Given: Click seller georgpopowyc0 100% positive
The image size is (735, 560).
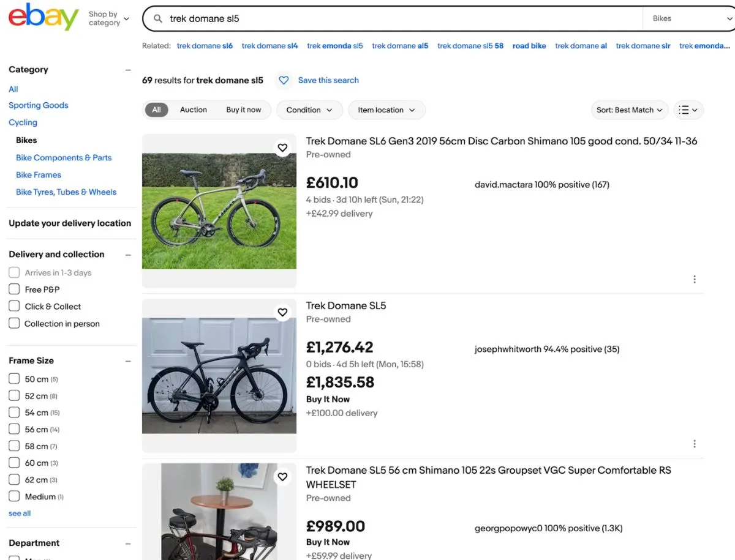Looking at the screenshot, I should coord(548,528).
